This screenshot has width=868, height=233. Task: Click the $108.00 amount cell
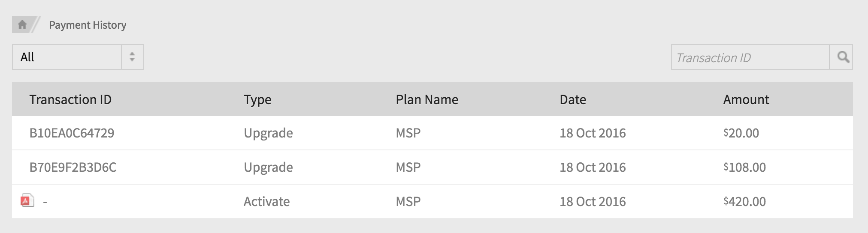point(744,167)
